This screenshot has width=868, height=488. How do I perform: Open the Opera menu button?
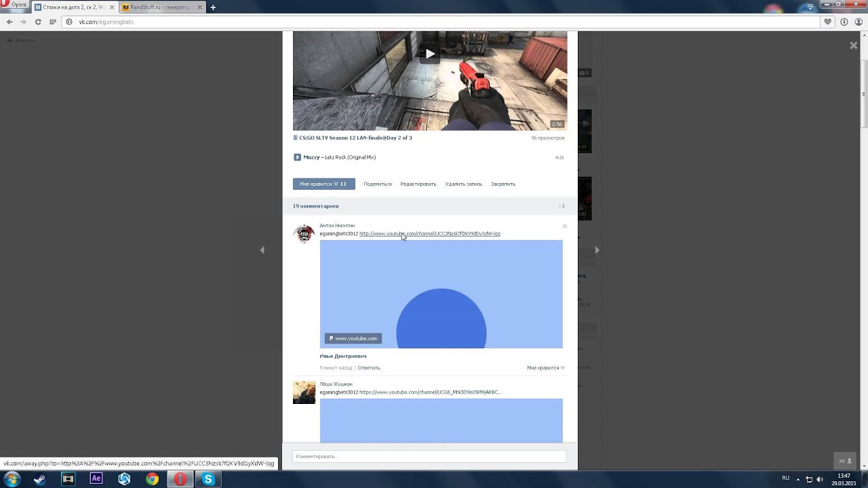point(15,5)
